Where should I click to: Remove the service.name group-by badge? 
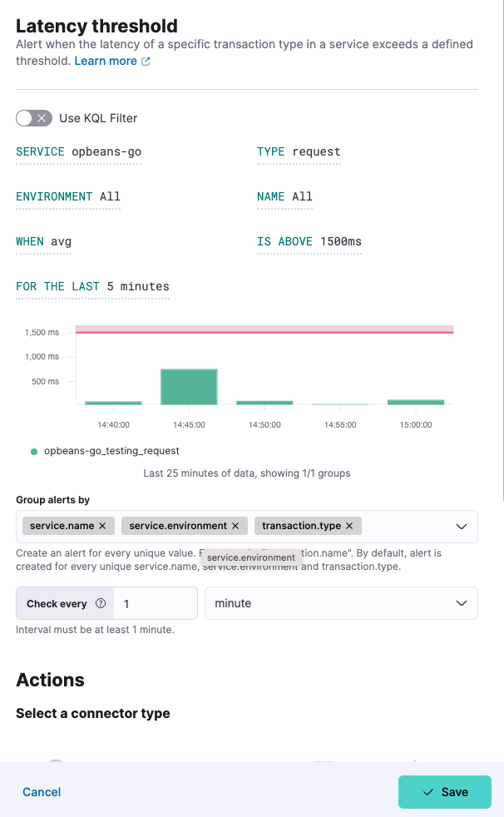pyautogui.click(x=104, y=526)
